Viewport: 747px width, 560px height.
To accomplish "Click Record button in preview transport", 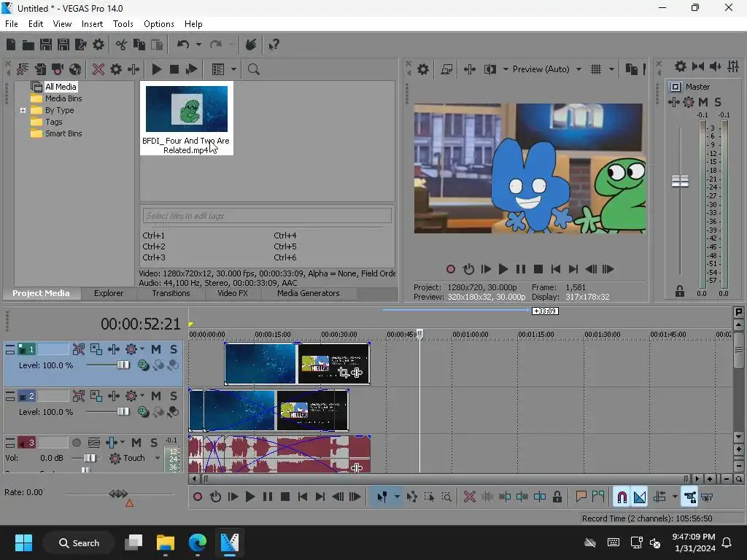I will point(451,269).
